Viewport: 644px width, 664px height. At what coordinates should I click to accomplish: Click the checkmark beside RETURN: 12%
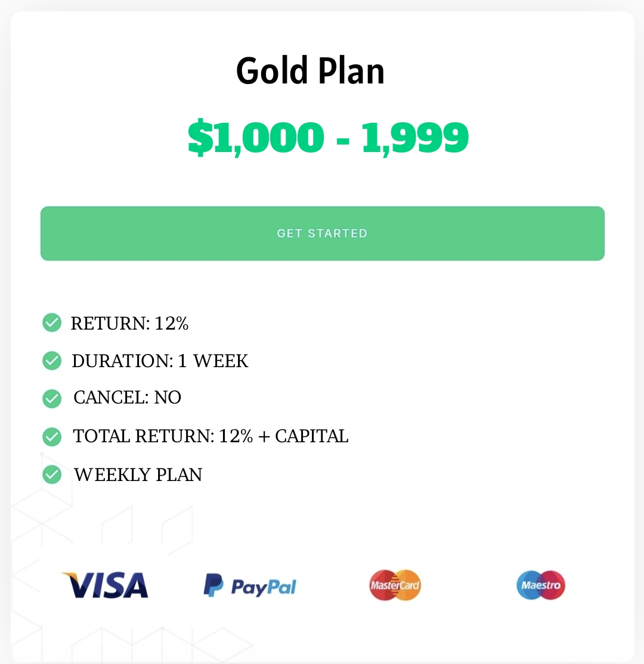point(52,323)
